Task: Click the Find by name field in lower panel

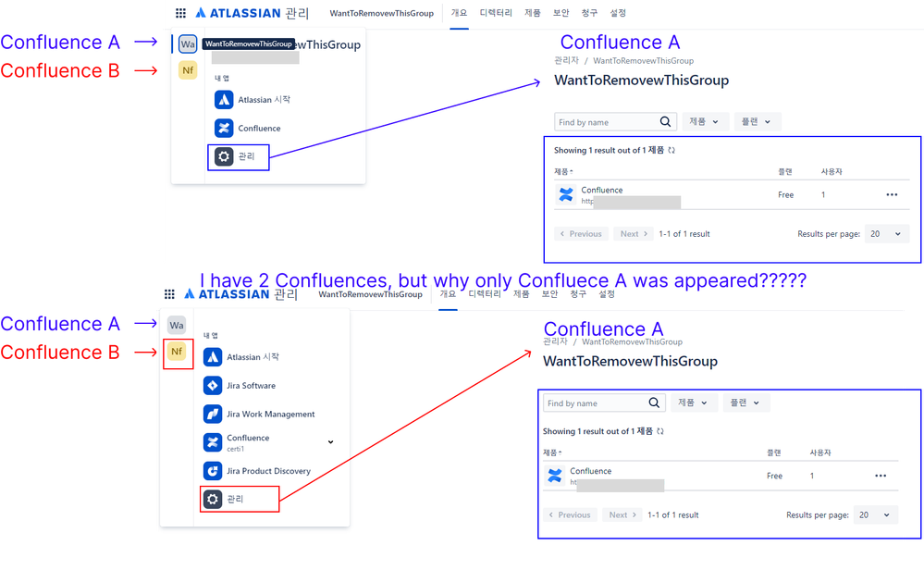Action: point(604,403)
